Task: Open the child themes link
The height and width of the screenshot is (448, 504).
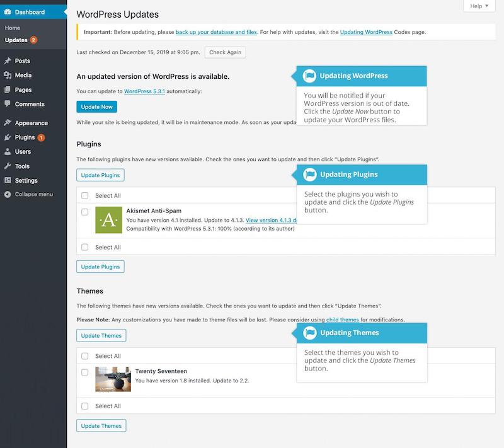Action: (342, 319)
